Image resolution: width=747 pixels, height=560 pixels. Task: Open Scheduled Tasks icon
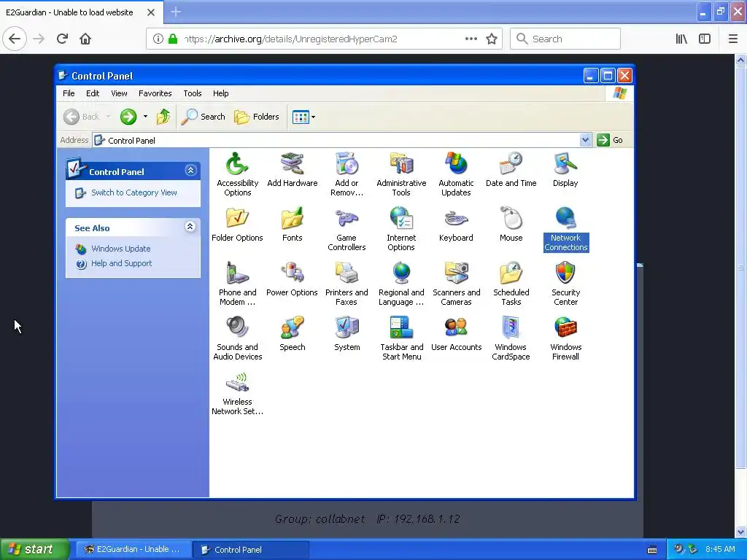511,284
